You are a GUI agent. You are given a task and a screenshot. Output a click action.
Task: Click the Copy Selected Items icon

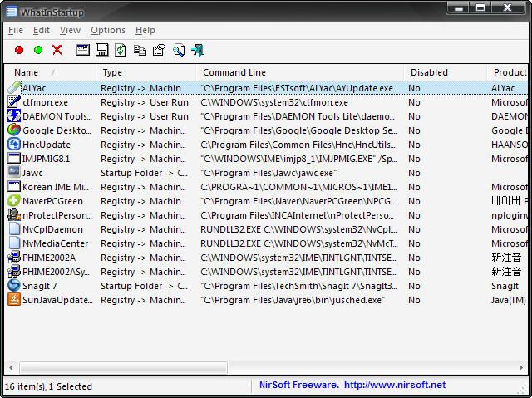[x=140, y=51]
